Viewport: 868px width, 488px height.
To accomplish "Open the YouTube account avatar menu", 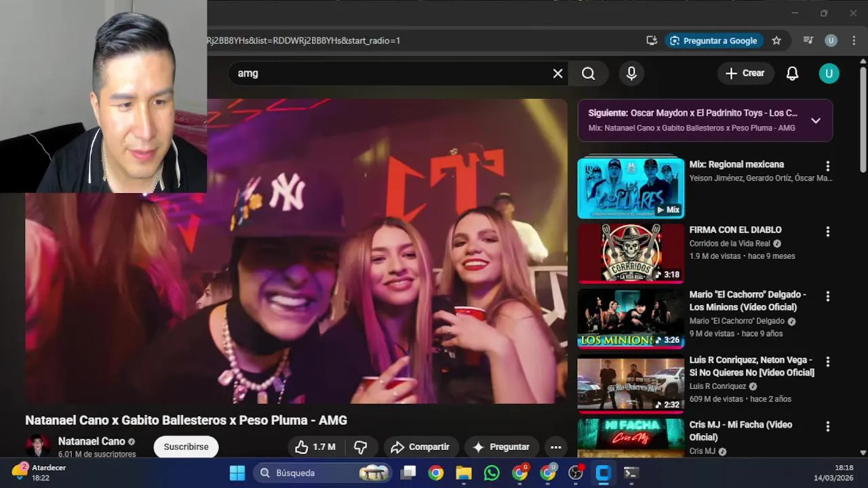I will pyautogui.click(x=829, y=73).
